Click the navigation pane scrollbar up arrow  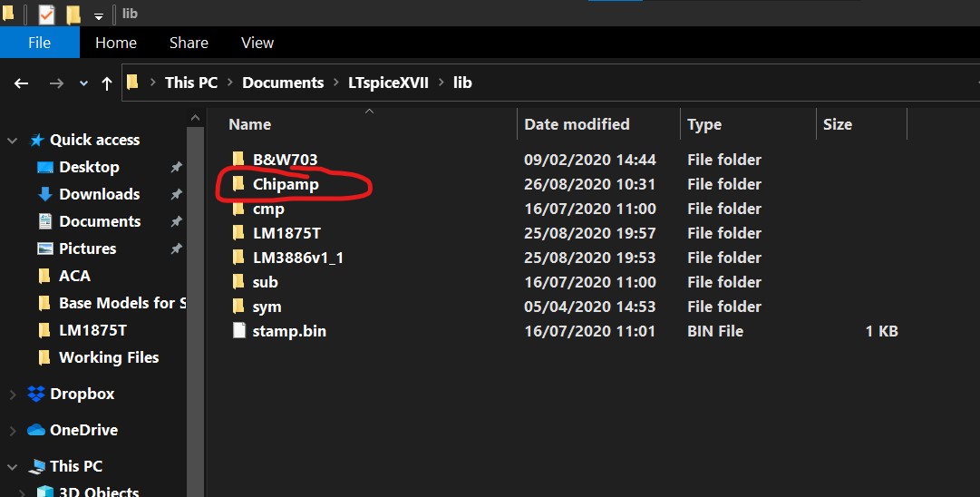click(195, 118)
